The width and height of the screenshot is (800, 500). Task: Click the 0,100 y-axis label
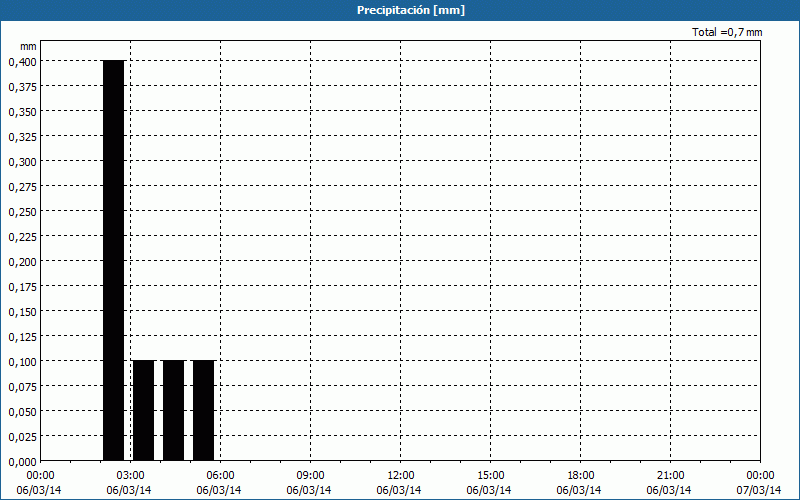coord(22,362)
